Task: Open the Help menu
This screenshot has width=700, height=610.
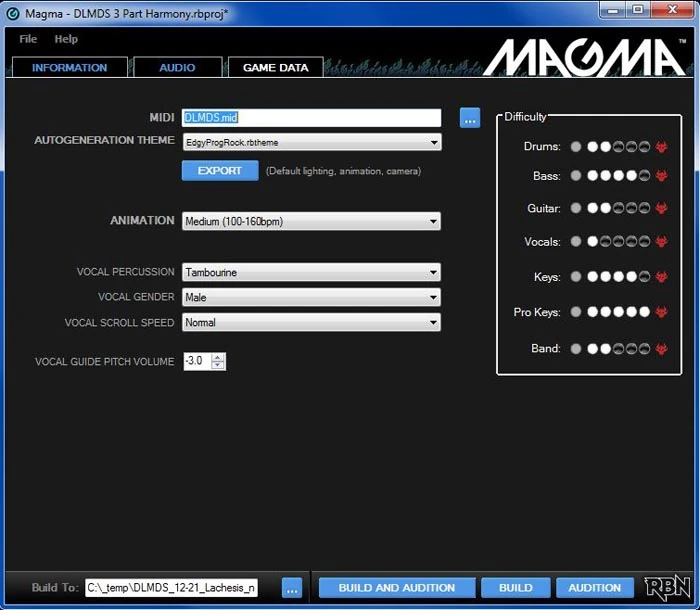Action: coord(66,39)
